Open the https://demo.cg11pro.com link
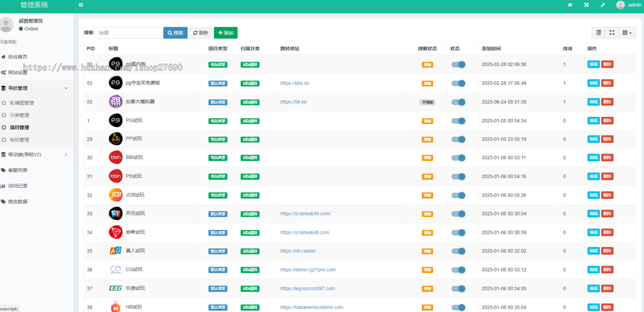 pos(308,270)
